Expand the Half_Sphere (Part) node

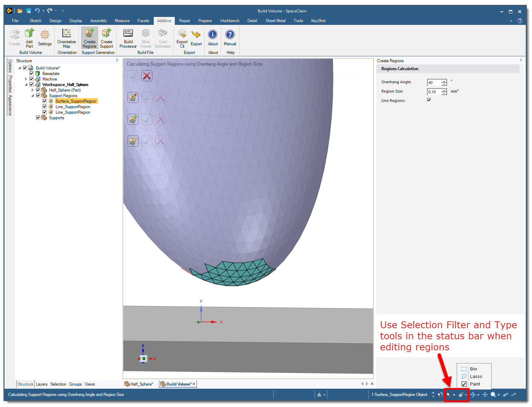click(32, 90)
